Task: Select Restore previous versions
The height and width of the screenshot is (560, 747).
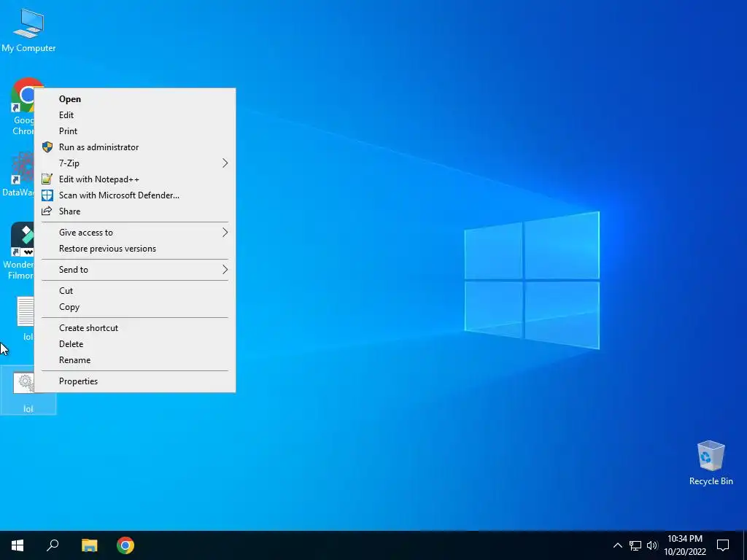Action: point(135,249)
